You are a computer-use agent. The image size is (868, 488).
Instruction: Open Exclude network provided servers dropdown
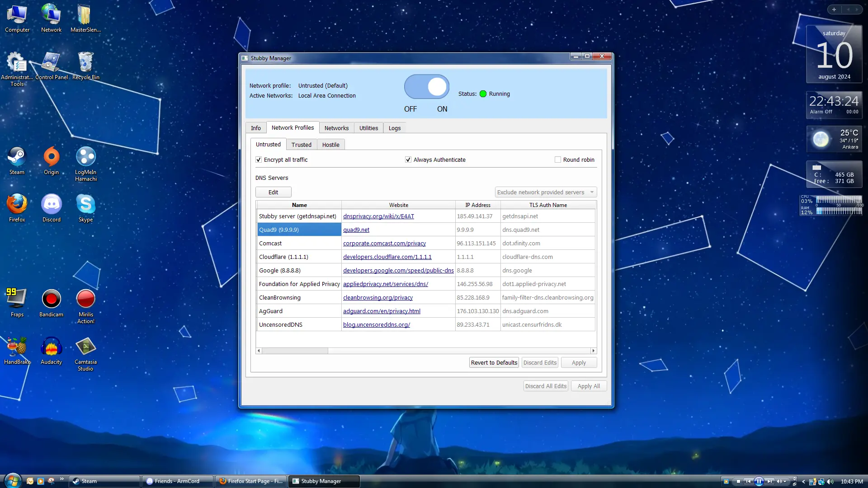[x=546, y=192]
